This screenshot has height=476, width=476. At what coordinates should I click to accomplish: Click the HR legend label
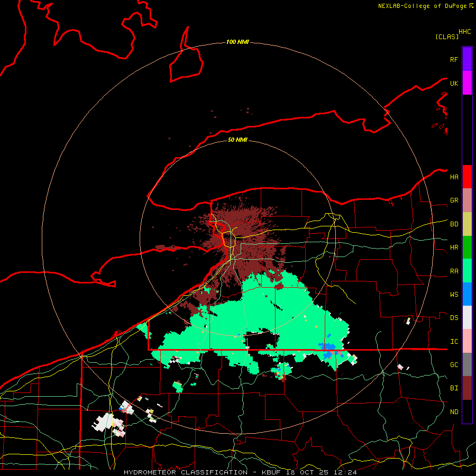point(454,248)
